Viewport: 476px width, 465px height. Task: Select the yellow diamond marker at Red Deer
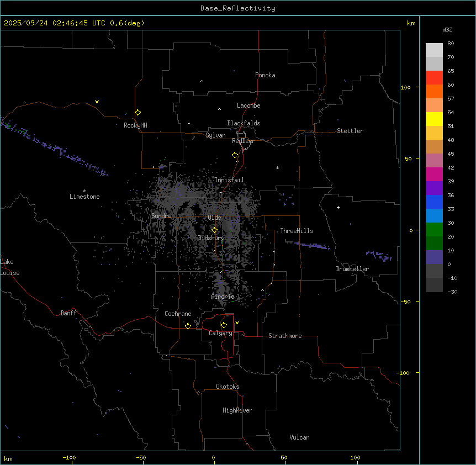click(235, 155)
